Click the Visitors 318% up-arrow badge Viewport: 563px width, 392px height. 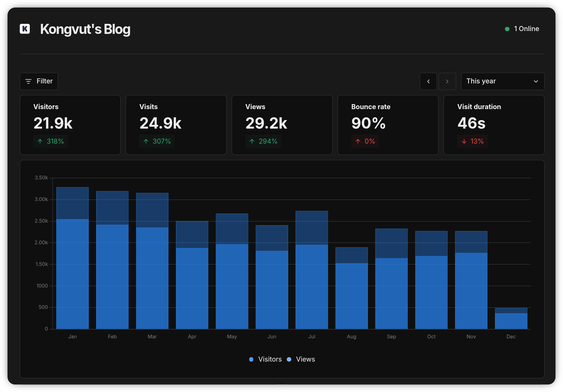click(x=50, y=141)
